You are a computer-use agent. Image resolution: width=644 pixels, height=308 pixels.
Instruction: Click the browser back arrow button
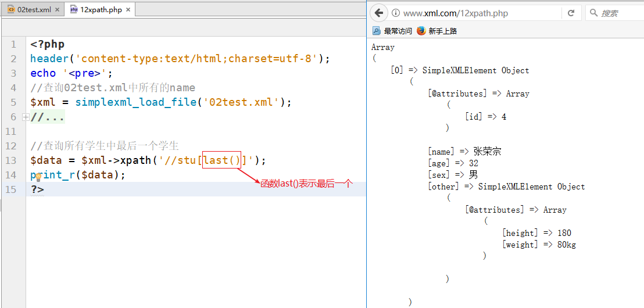(379, 13)
